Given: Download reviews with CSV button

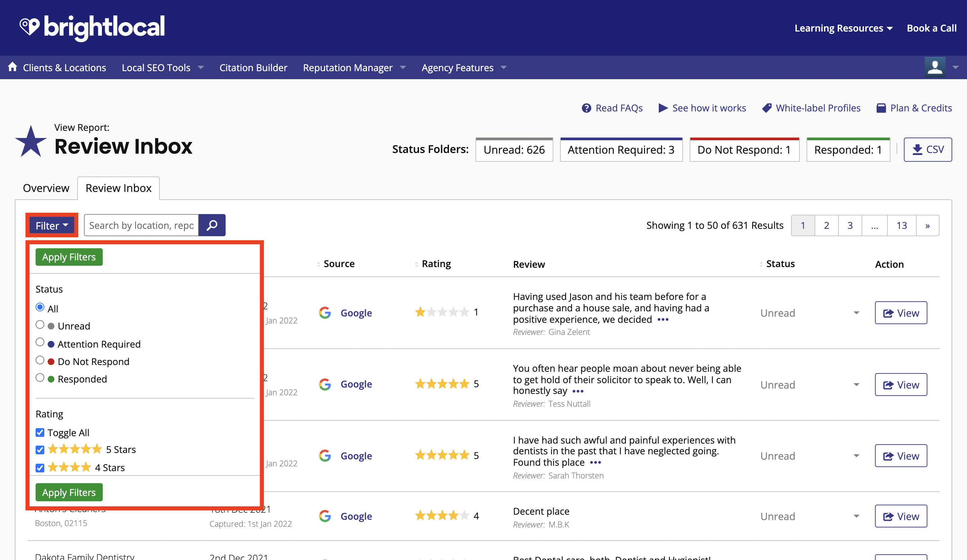Looking at the screenshot, I should coord(928,150).
